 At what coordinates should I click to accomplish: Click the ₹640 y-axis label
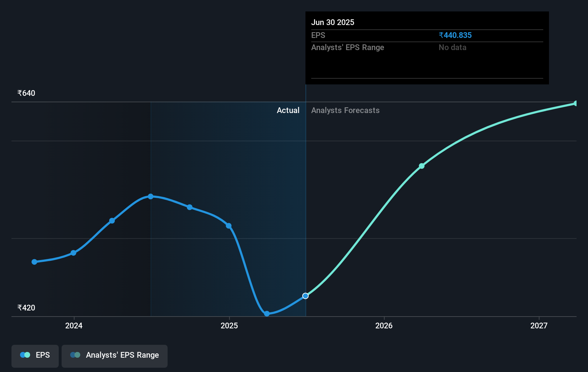(x=26, y=93)
